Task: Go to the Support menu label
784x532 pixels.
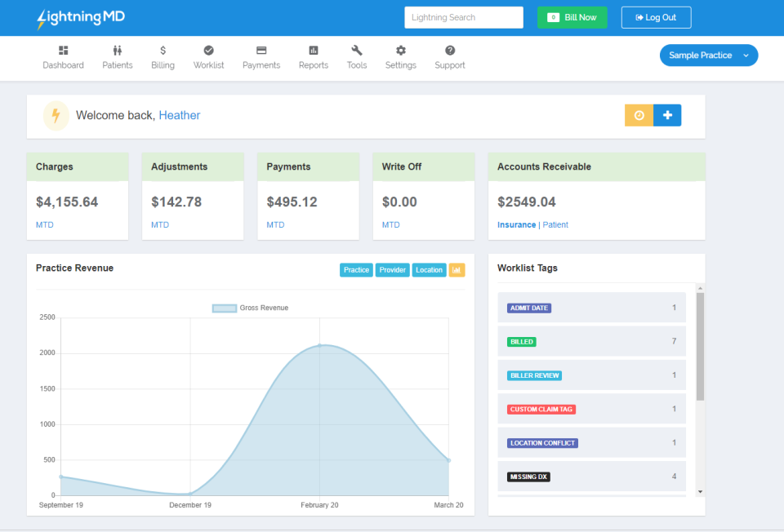Action: [449, 65]
